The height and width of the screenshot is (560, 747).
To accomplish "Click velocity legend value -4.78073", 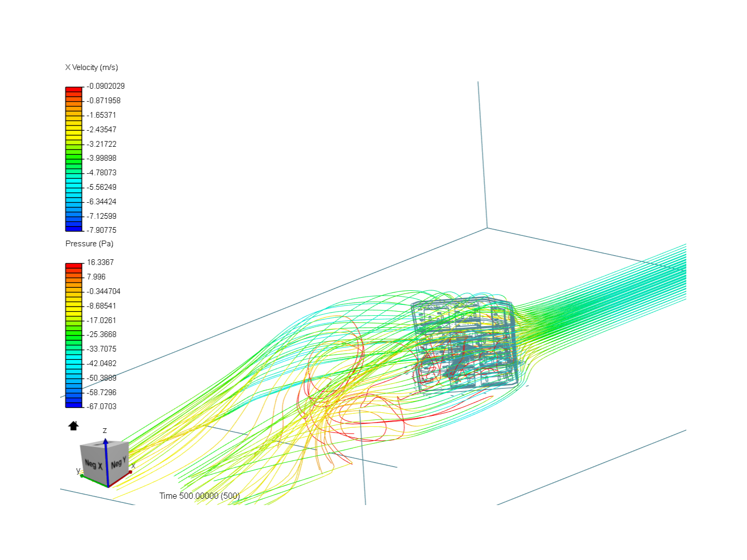I will tap(102, 173).
